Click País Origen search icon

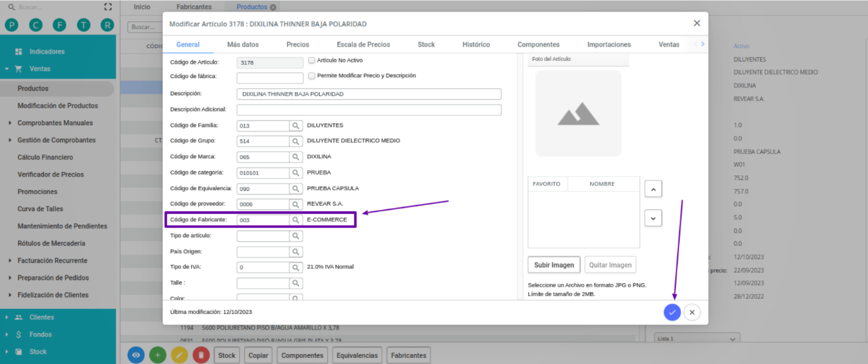pos(296,252)
